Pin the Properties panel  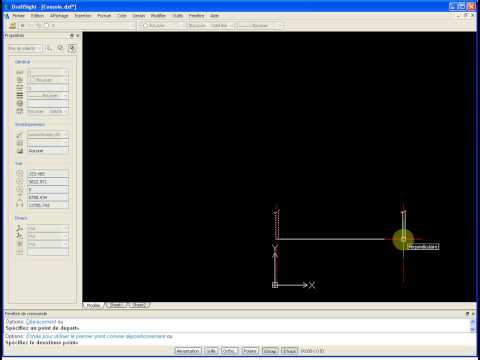(x=72, y=35)
